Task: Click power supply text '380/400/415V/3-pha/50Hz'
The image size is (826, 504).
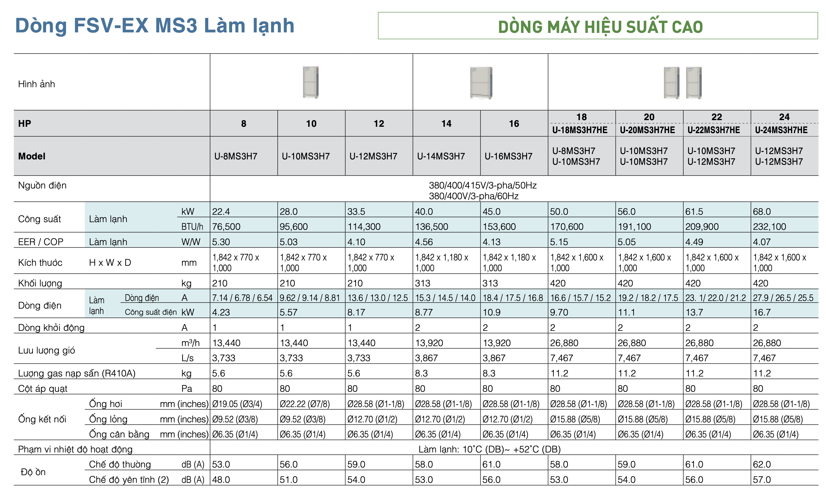Action: click(483, 185)
